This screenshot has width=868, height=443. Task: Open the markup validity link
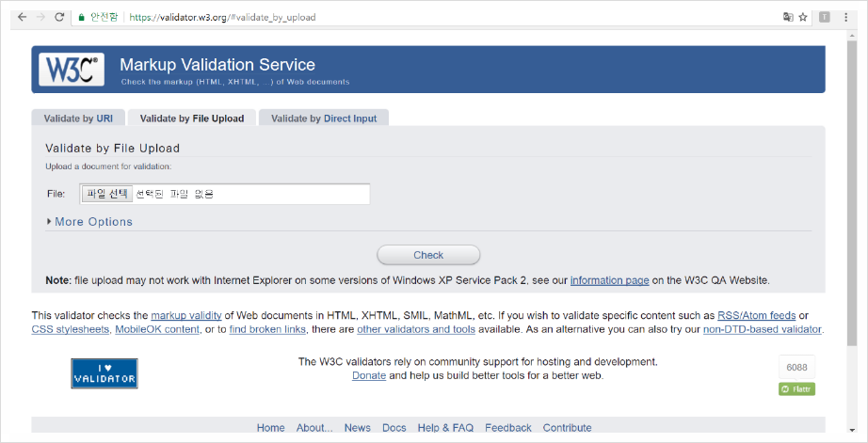point(186,316)
